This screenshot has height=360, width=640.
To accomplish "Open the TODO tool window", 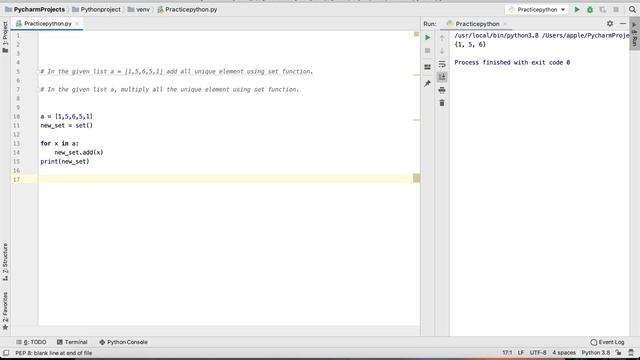I will click(31, 342).
